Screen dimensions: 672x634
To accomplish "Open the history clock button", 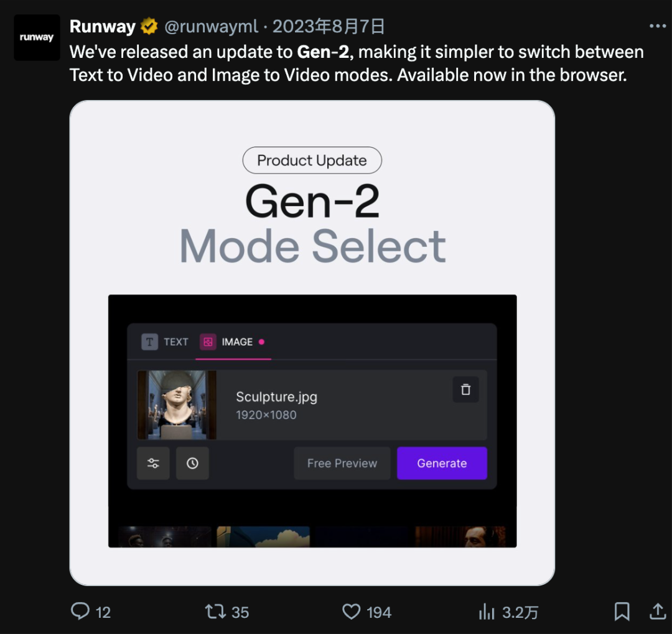I will [192, 464].
